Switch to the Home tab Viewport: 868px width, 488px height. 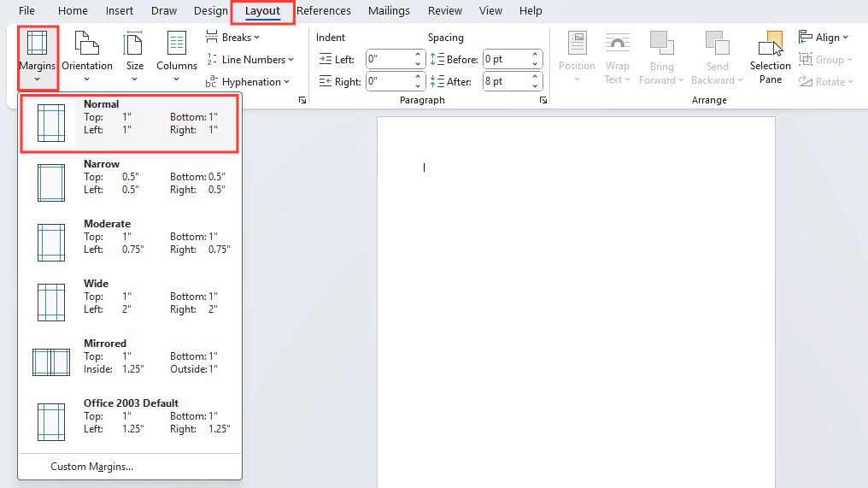(73, 10)
